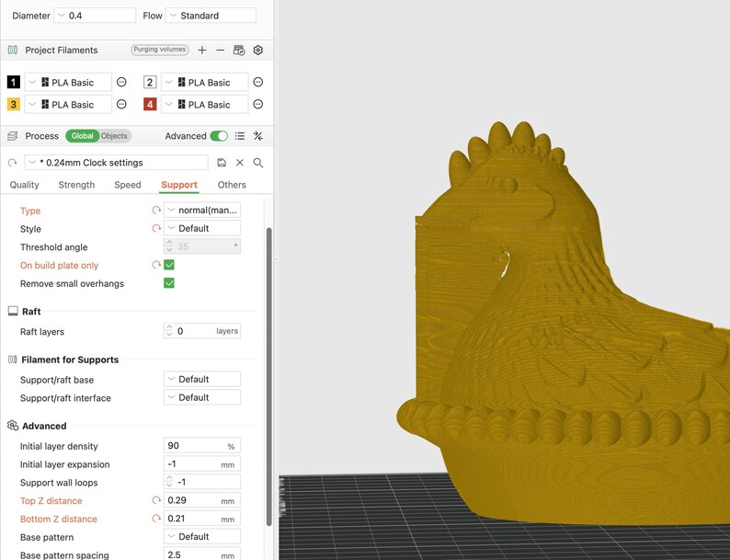
Task: Click the settings panel vertical scrollbar
Action: (268, 377)
